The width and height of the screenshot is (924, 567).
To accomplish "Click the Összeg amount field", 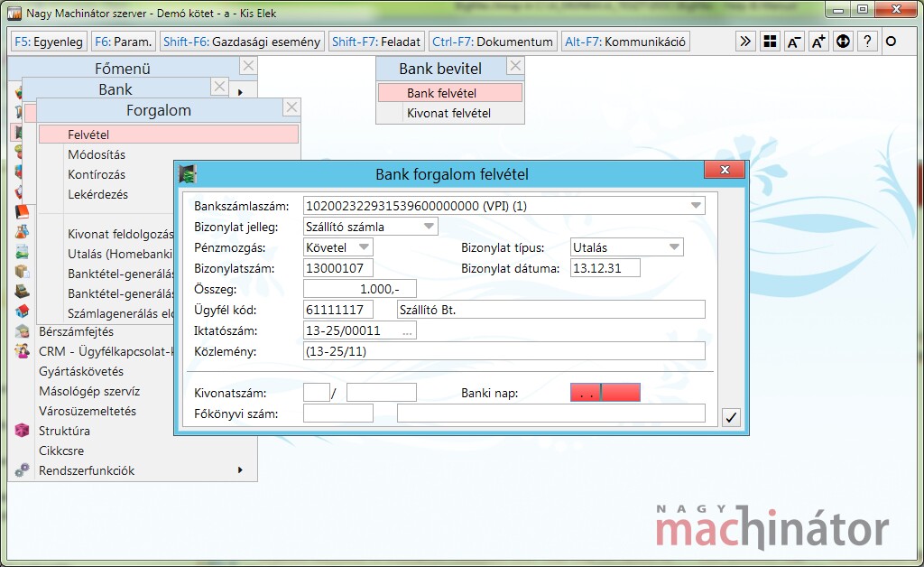I will 360,289.
